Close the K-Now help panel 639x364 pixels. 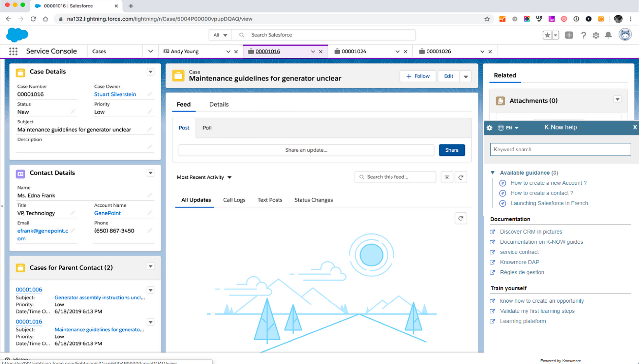tap(635, 127)
